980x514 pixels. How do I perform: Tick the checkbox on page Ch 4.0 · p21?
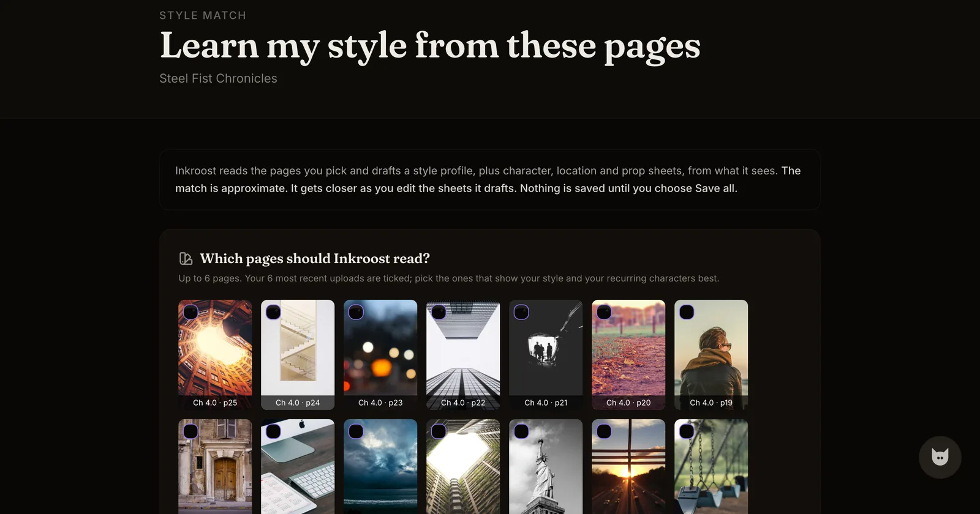coord(521,312)
